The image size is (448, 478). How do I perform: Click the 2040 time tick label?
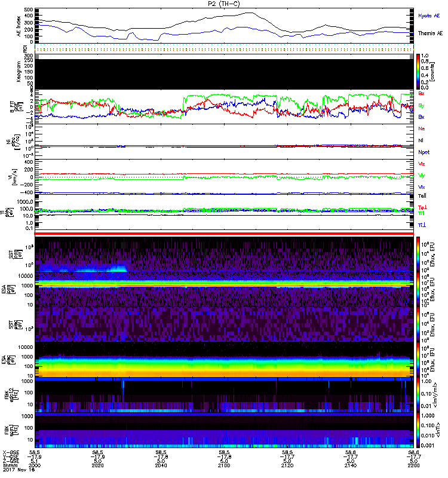point(161,465)
